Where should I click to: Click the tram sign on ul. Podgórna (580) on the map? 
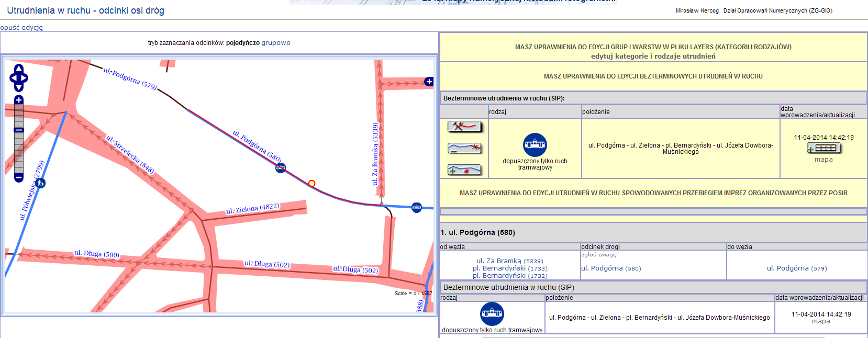[281, 168]
